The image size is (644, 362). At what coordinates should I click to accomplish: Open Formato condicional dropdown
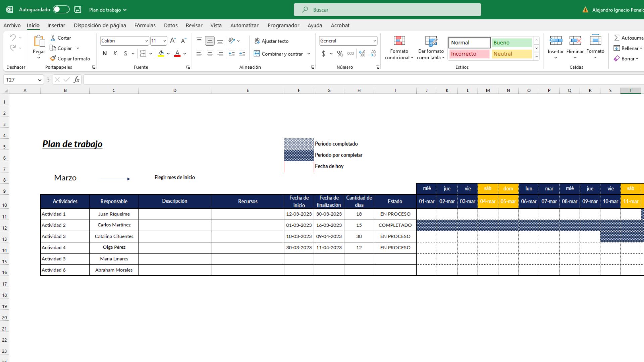[398, 48]
